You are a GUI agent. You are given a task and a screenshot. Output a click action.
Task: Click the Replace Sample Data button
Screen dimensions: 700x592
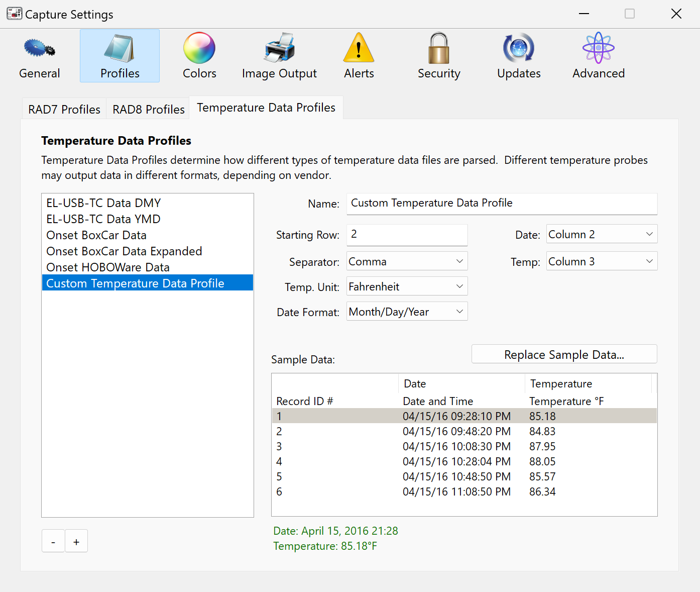pos(564,354)
